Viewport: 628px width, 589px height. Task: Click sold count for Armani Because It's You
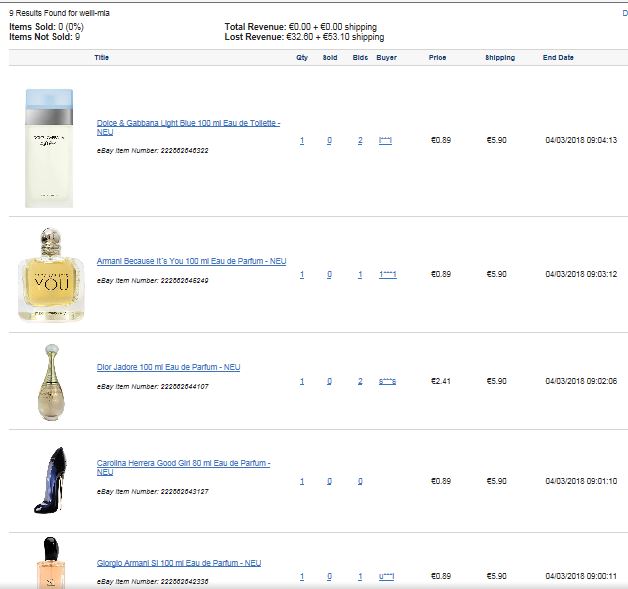coord(329,275)
